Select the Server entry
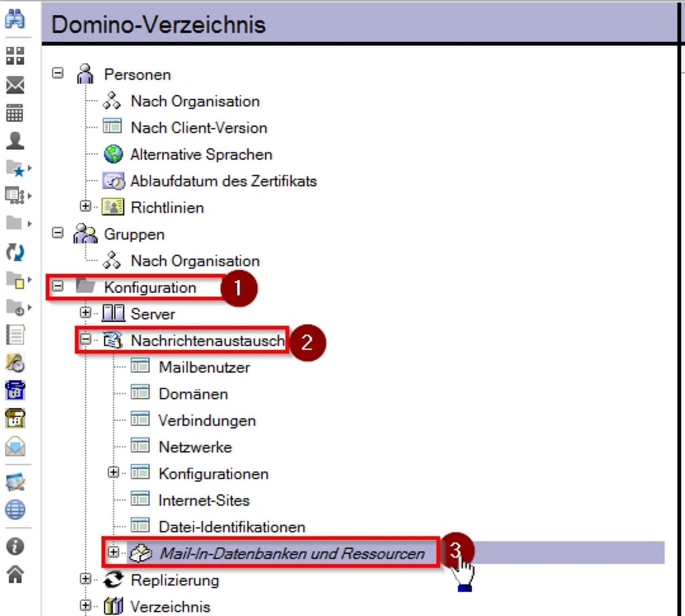Screen dimensions: 685x616 (x=153, y=314)
